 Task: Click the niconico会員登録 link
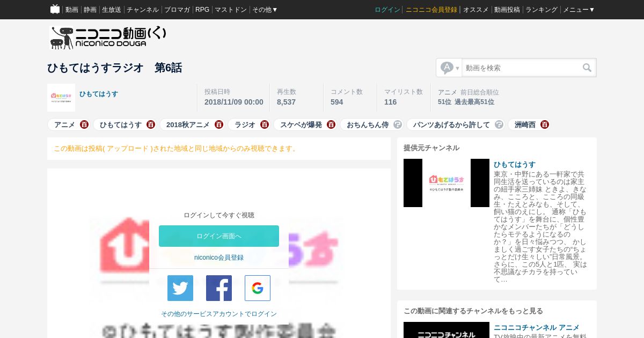coord(219,258)
